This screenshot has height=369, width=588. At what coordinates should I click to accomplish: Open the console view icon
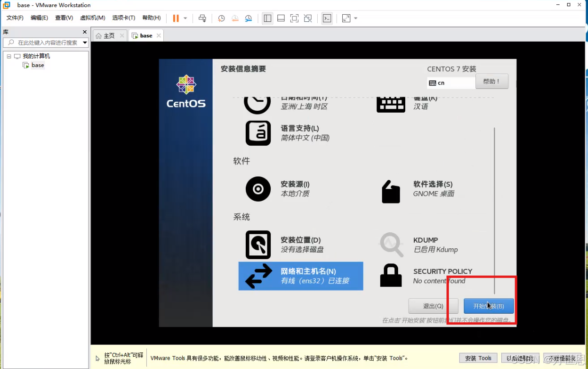coord(327,18)
